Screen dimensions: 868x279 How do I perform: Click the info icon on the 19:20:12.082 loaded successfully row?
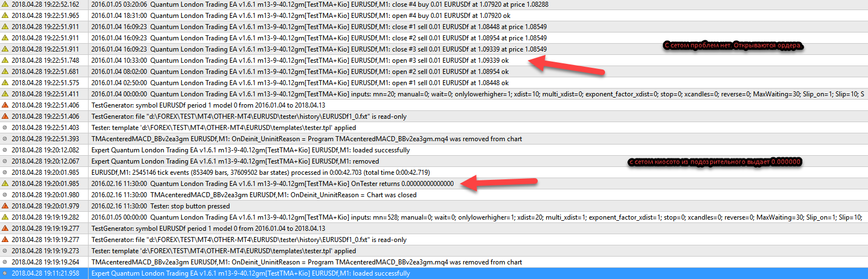click(5, 150)
